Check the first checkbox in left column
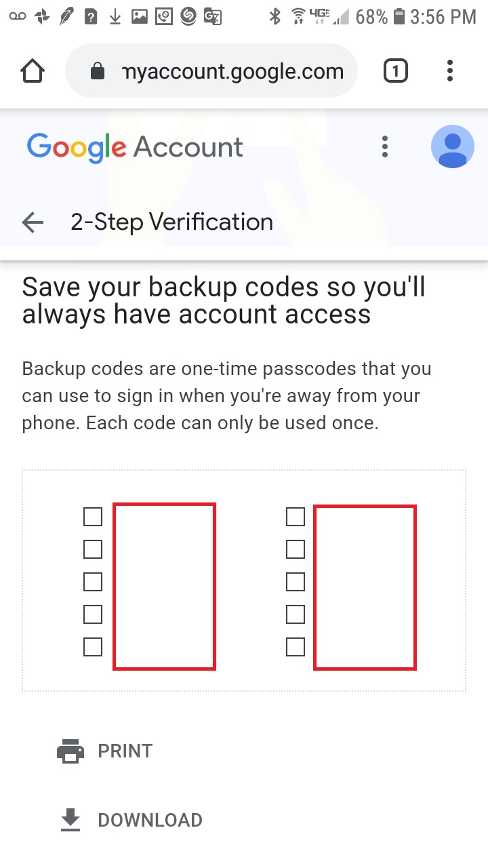The height and width of the screenshot is (868, 488). tap(93, 517)
